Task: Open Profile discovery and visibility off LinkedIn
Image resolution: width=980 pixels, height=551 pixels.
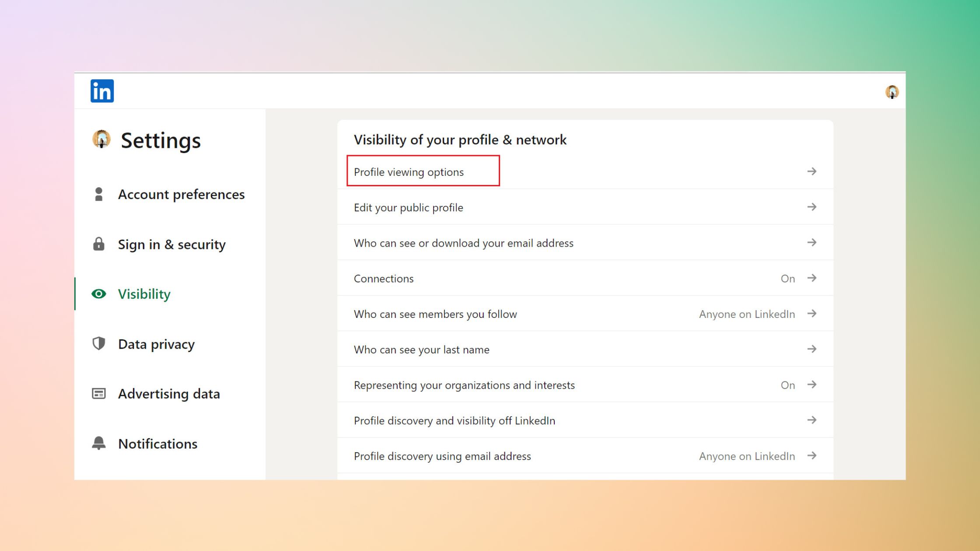Action: pos(454,421)
